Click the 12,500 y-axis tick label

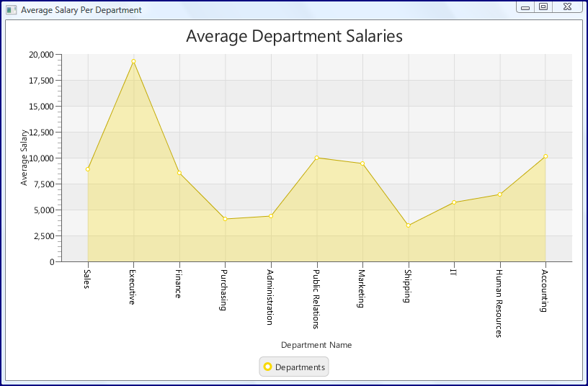42,133
